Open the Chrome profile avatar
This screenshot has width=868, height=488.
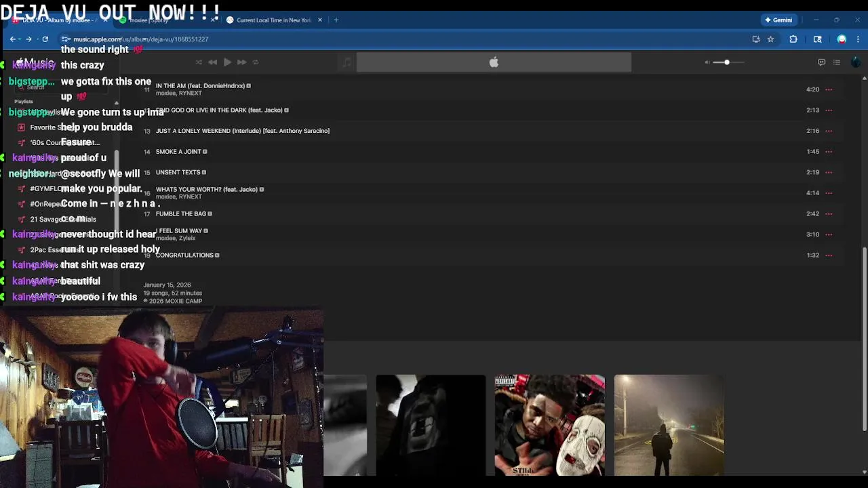coord(842,39)
